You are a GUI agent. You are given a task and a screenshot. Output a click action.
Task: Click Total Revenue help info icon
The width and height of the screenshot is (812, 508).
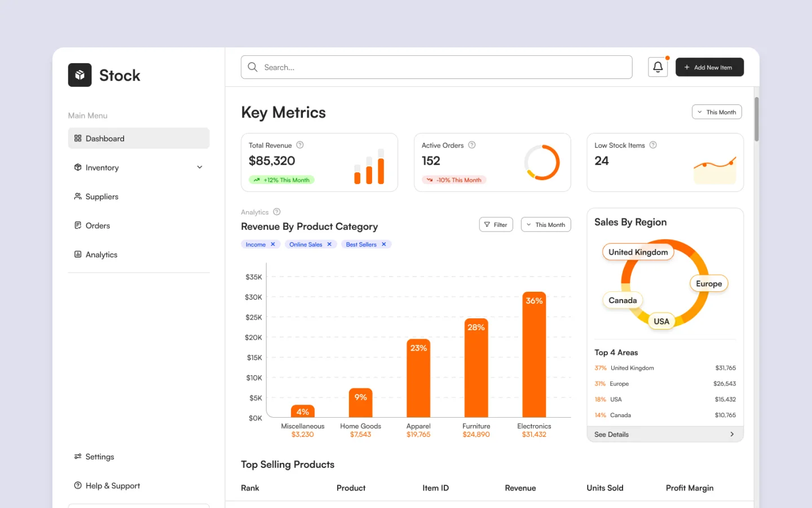point(300,145)
